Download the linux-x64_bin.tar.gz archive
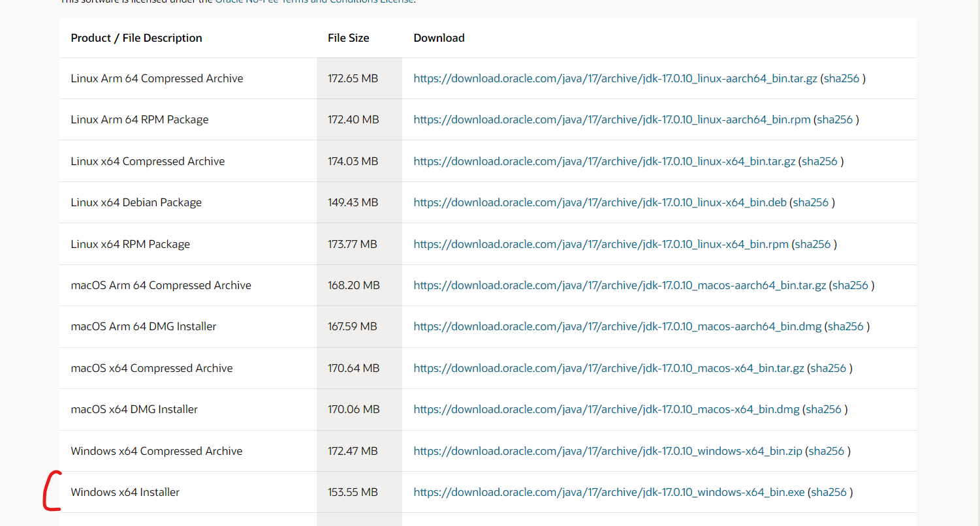 click(605, 161)
